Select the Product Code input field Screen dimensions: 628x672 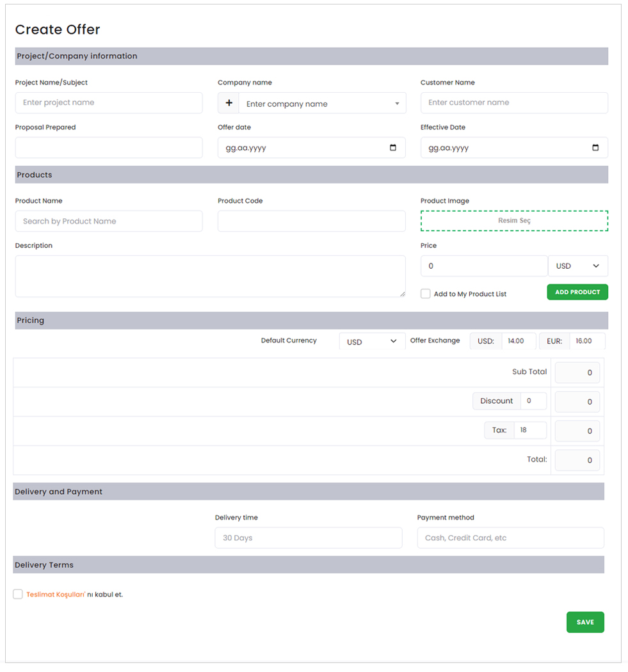pyautogui.click(x=311, y=221)
